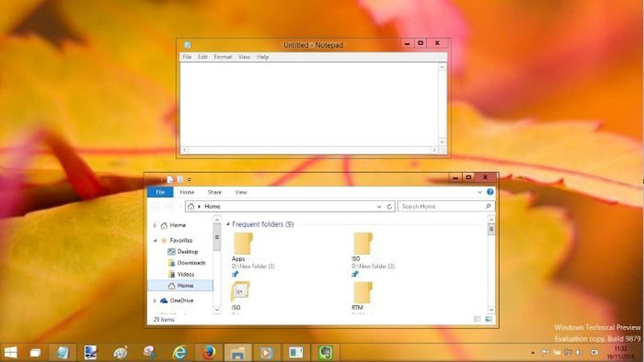Image resolution: width=644 pixels, height=362 pixels.
Task: Click Notepad horizontal scrollbar right arrow
Action: pyautogui.click(x=434, y=150)
